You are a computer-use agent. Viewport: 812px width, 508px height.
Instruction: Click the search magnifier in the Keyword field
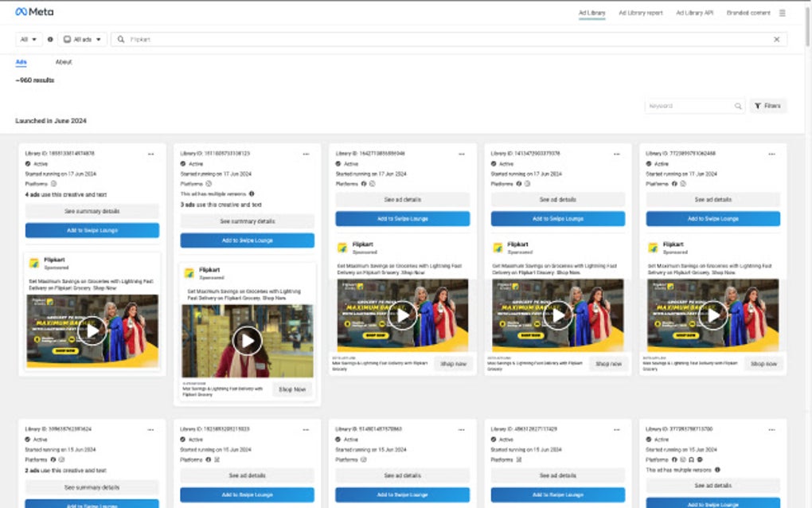point(738,105)
